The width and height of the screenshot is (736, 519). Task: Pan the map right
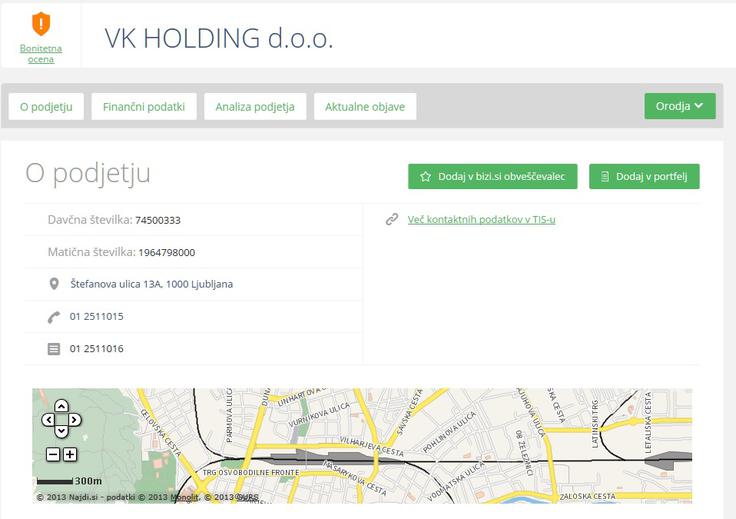tap(75, 420)
